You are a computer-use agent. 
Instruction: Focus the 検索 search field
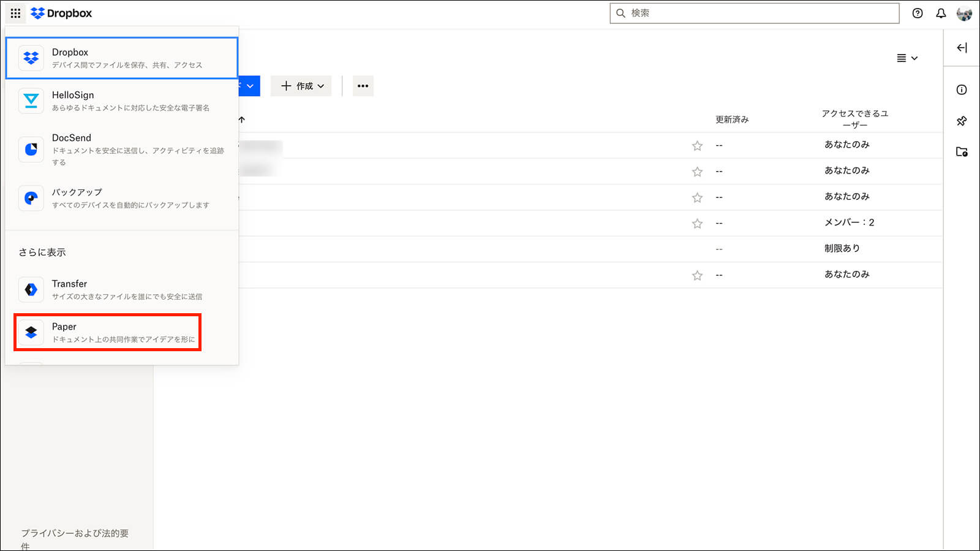click(x=755, y=13)
